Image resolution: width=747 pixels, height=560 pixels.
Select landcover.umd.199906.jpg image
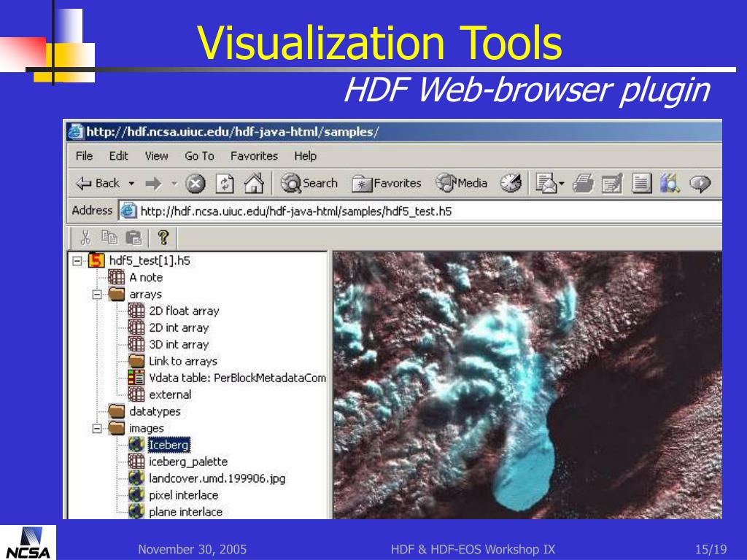[217, 478]
